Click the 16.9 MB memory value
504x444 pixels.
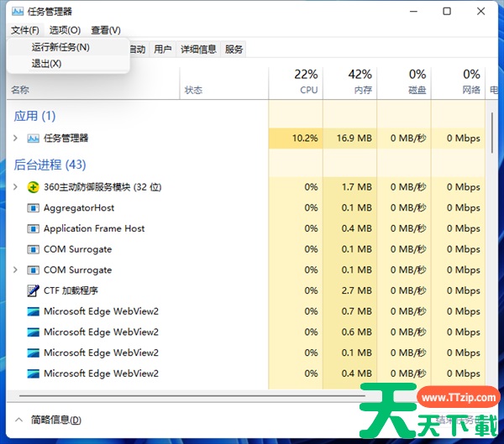click(354, 138)
